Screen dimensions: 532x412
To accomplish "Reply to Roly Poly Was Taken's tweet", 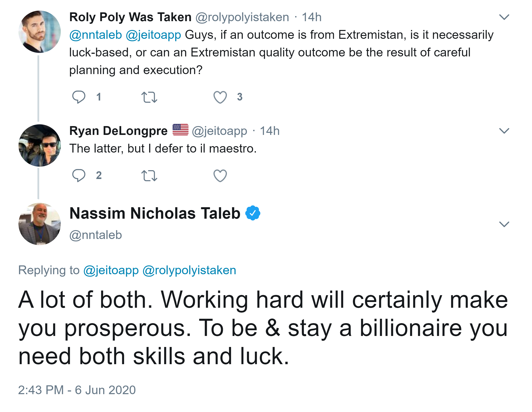I will coord(79,97).
